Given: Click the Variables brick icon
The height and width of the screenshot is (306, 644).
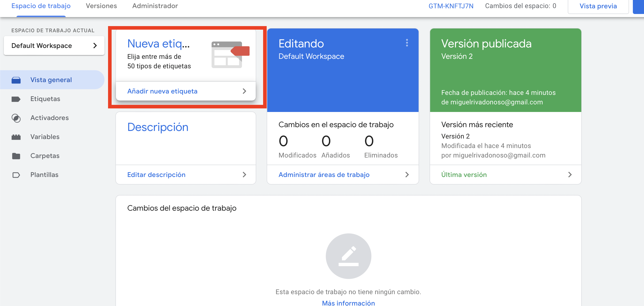Looking at the screenshot, I should click(x=16, y=137).
